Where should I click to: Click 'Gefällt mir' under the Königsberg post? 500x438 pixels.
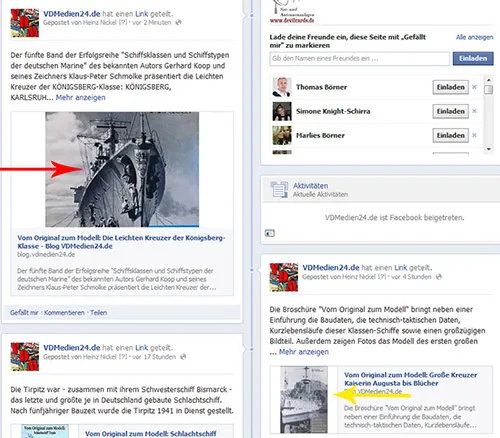click(24, 313)
